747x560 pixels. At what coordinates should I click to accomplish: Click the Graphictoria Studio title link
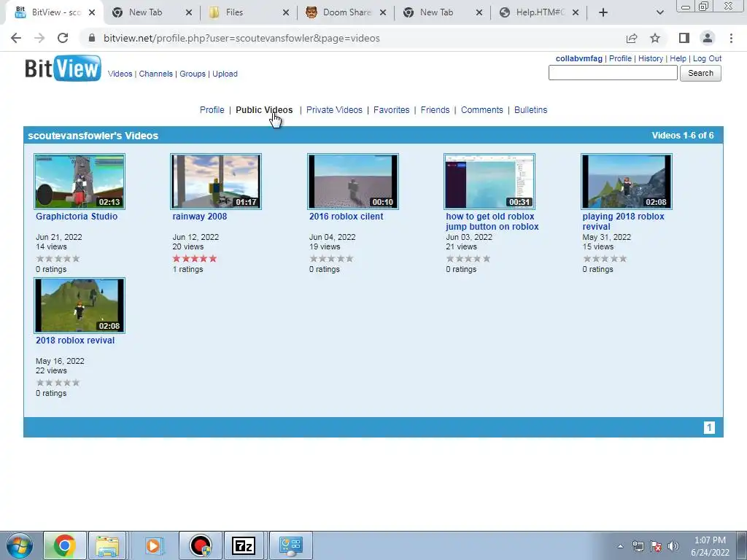pyautogui.click(x=77, y=216)
